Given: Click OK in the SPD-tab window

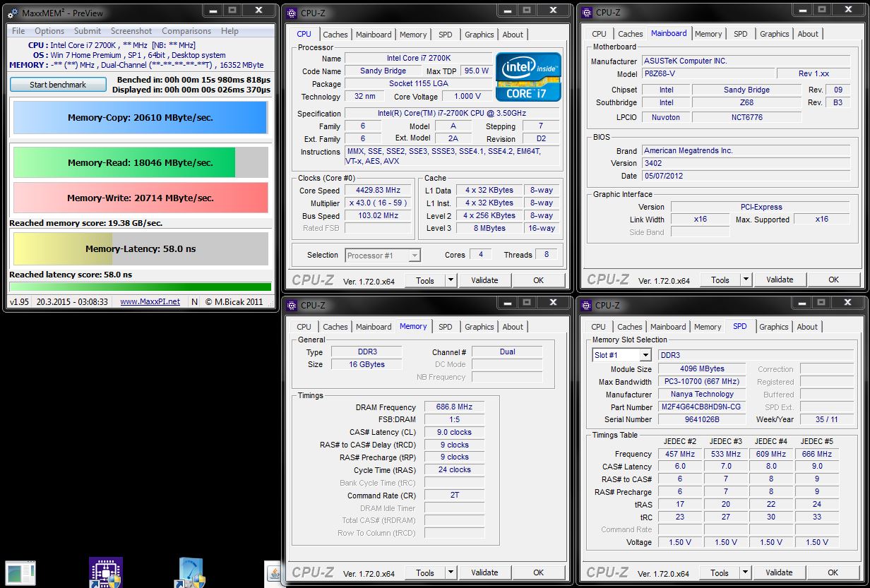Looking at the screenshot, I should [x=833, y=572].
